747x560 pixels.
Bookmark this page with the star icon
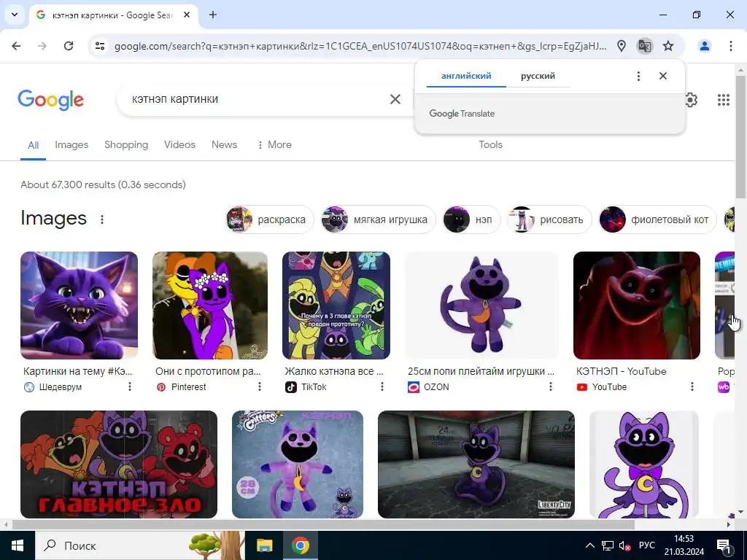click(x=668, y=46)
